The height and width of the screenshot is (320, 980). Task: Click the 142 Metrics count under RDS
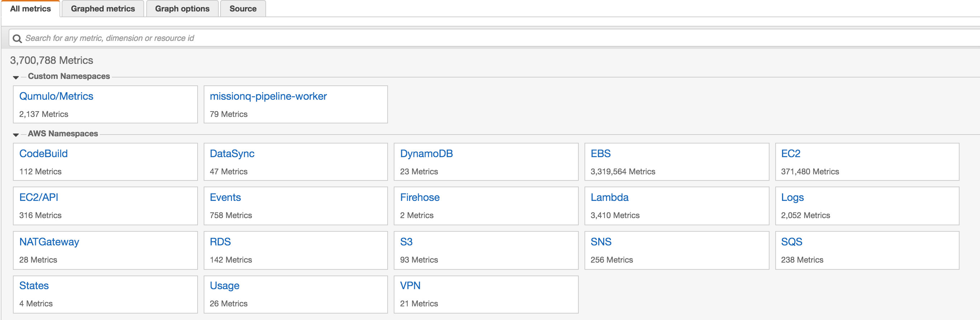(x=231, y=260)
